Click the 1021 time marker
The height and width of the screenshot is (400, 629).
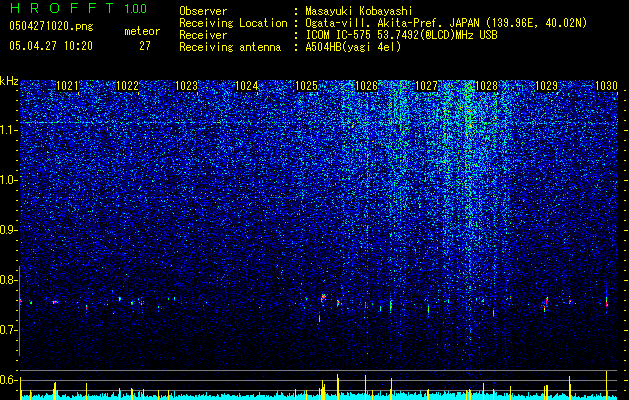pyautogui.click(x=67, y=86)
